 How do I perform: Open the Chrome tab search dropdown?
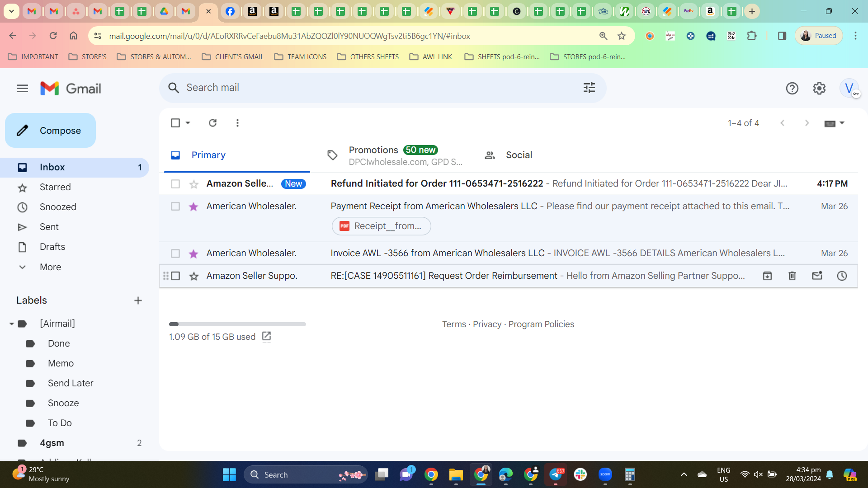11,11
